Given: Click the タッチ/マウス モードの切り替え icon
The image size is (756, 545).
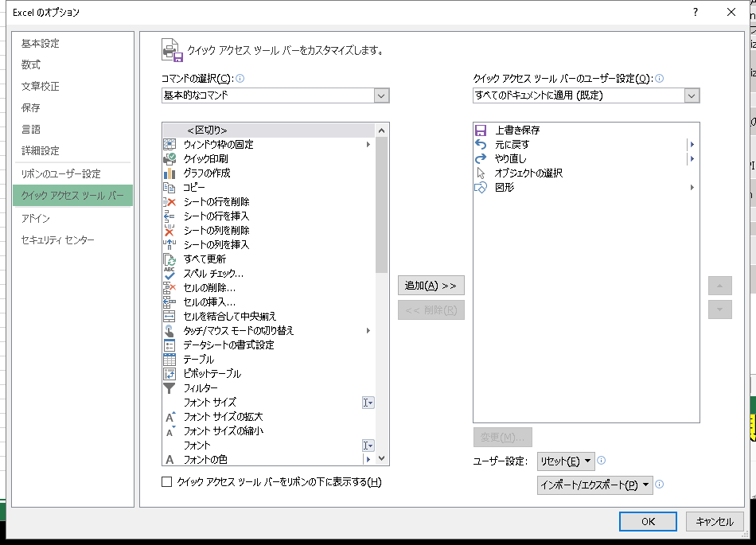Looking at the screenshot, I should [x=170, y=330].
